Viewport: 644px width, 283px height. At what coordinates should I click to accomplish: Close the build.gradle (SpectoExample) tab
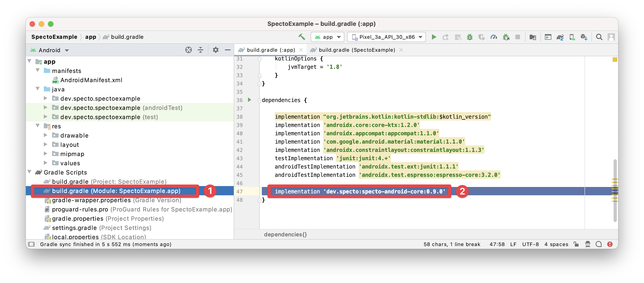pos(401,50)
